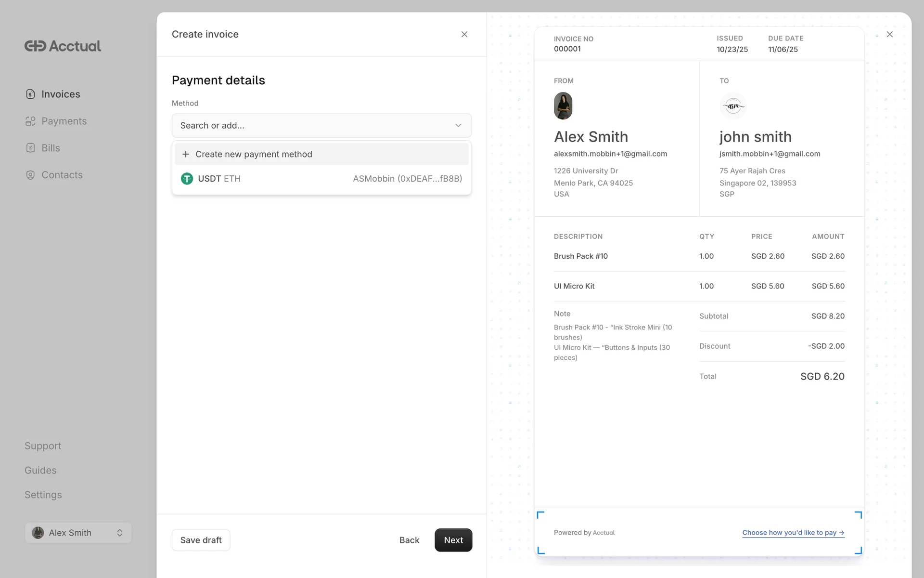Expand the Method dropdown chevron
The height and width of the screenshot is (578, 924).
point(458,125)
